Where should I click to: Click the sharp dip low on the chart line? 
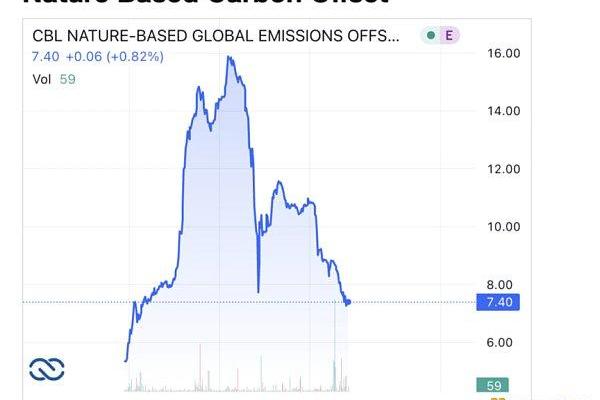[258, 291]
